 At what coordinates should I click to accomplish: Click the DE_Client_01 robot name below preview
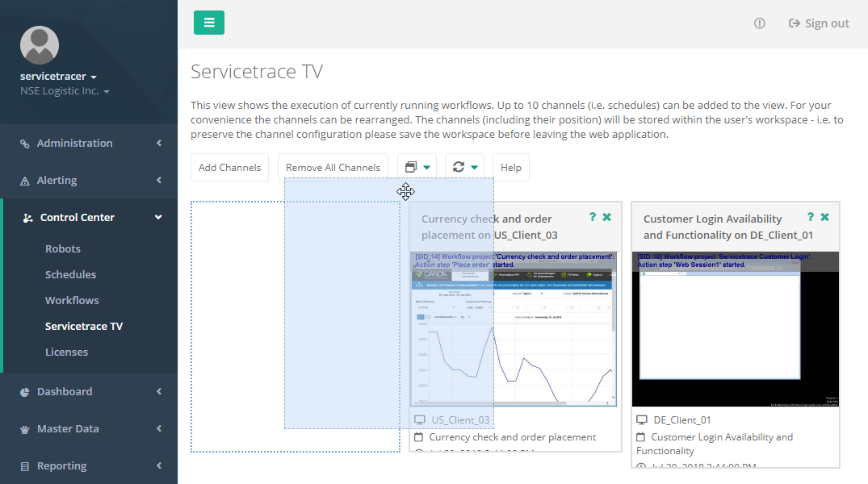tap(682, 420)
